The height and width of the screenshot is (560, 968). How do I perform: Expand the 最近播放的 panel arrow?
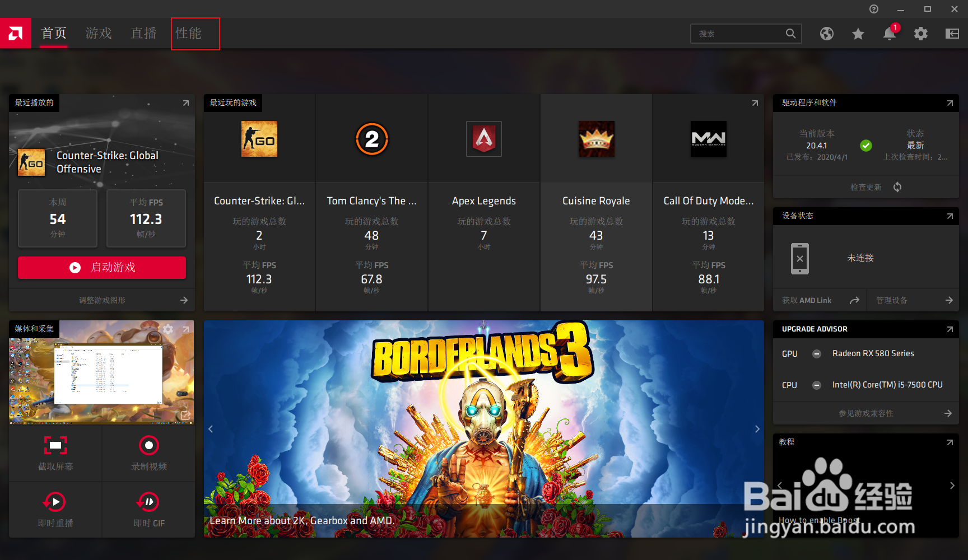click(186, 103)
